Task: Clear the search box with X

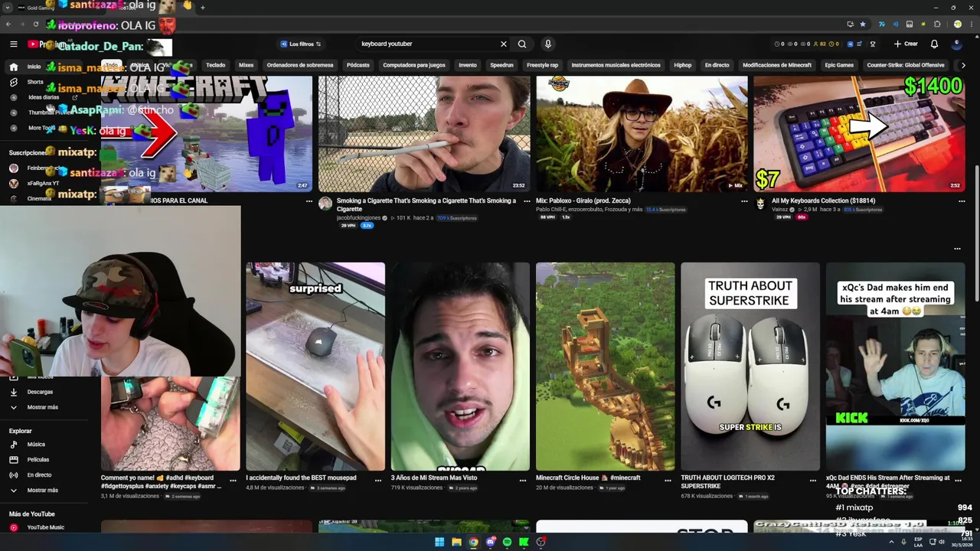Action: [x=503, y=44]
